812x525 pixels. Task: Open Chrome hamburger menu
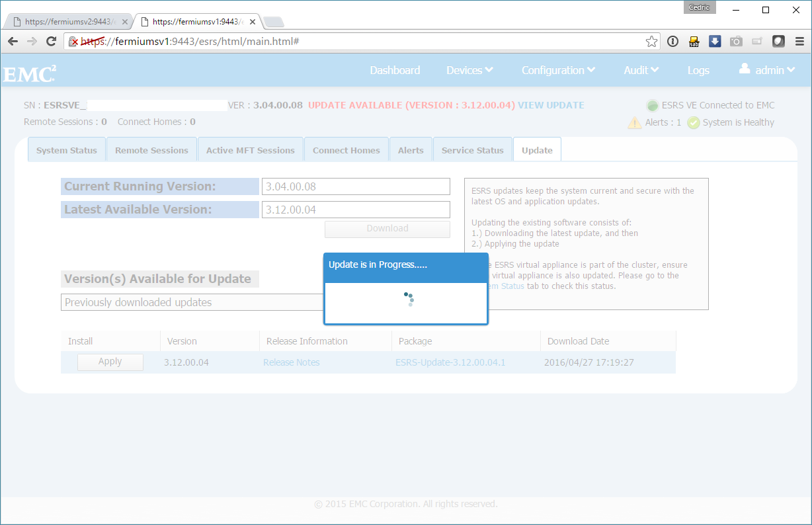pyautogui.click(x=799, y=41)
